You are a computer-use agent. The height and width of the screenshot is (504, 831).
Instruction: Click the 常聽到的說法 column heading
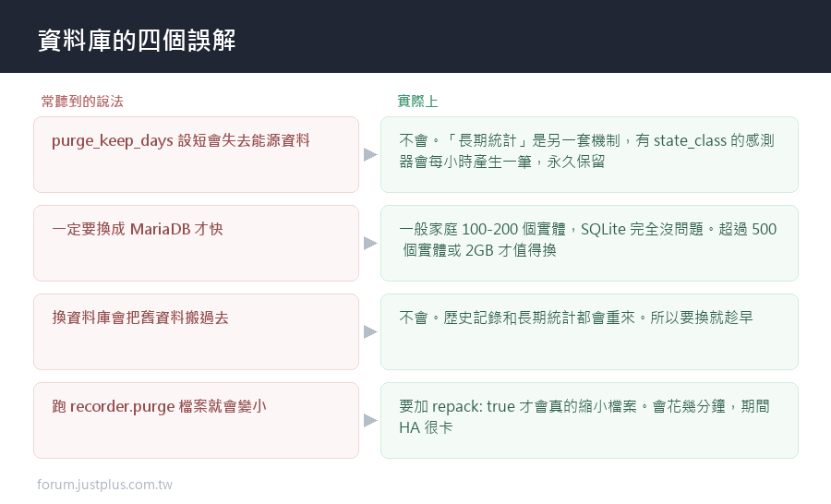pos(82,102)
